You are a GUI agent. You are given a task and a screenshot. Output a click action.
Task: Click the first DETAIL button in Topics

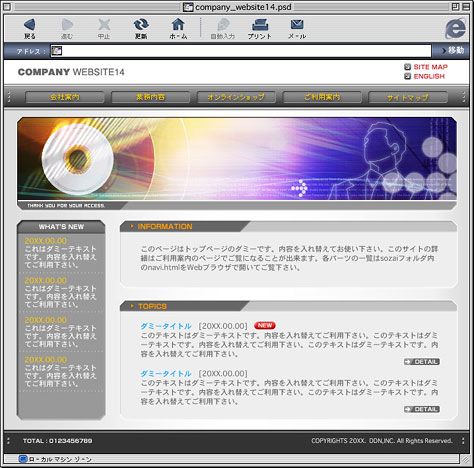coord(422,362)
